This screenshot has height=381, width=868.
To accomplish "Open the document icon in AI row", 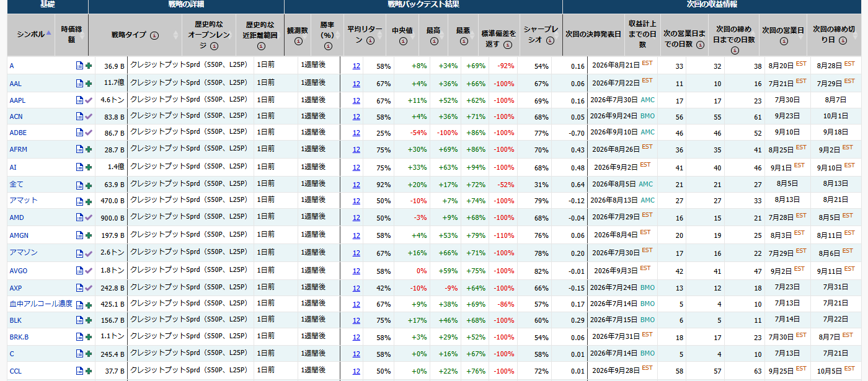I will (x=79, y=167).
